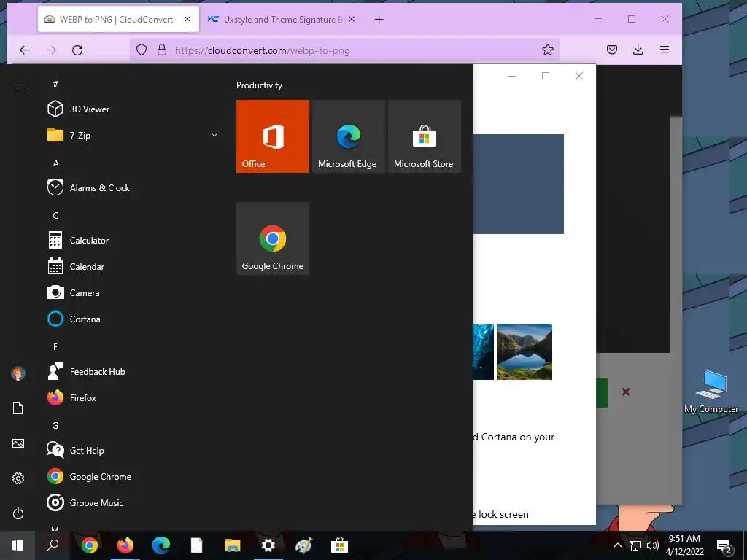
Task: Close the WEBP to PNG tab
Action: [187, 19]
